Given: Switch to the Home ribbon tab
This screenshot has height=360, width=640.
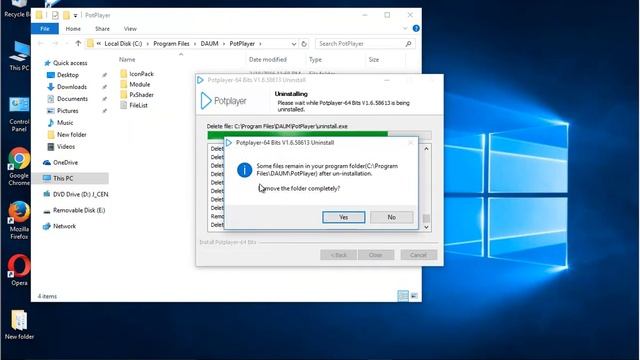Looking at the screenshot, I should click(x=73, y=29).
